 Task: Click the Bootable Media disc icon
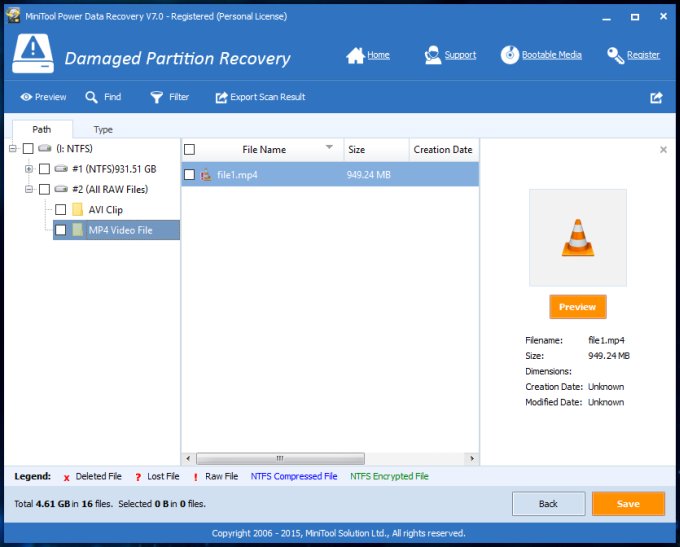(x=510, y=55)
